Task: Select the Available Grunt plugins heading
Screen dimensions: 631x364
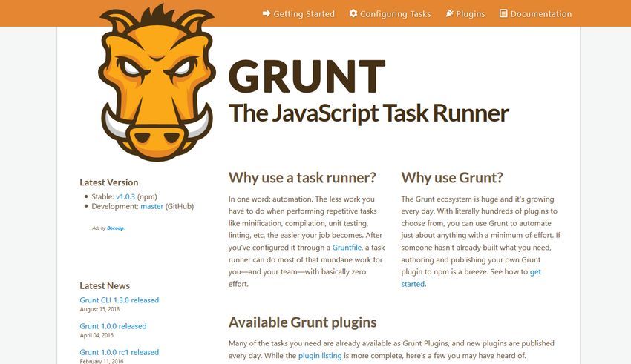Action: tap(303, 322)
